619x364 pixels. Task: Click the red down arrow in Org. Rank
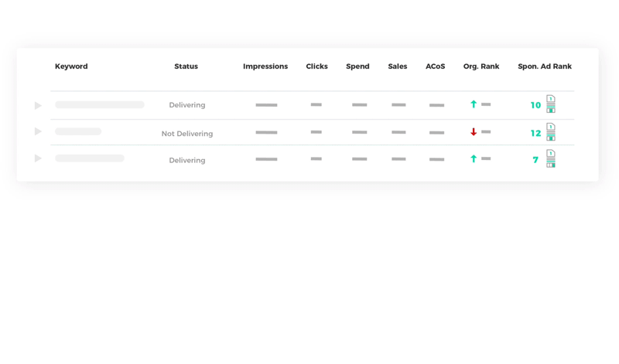474,131
